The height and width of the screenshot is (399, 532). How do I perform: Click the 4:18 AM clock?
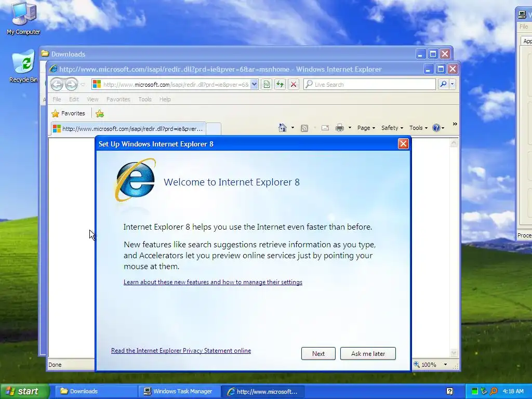[x=513, y=391]
